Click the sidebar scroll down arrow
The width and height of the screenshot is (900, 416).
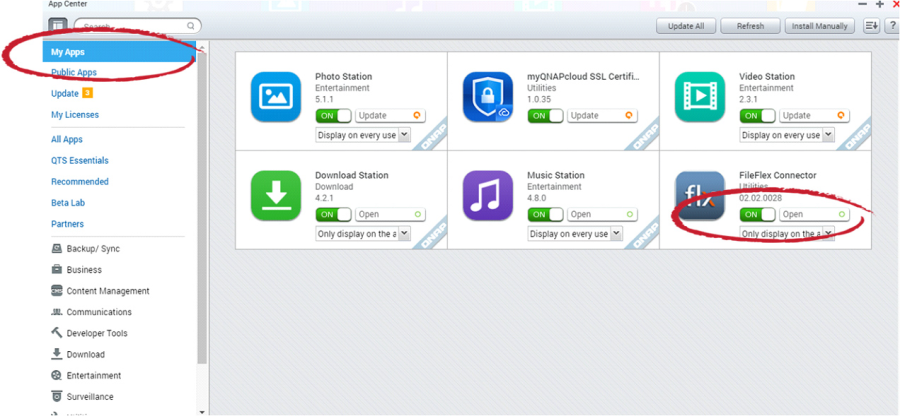pyautogui.click(x=201, y=411)
